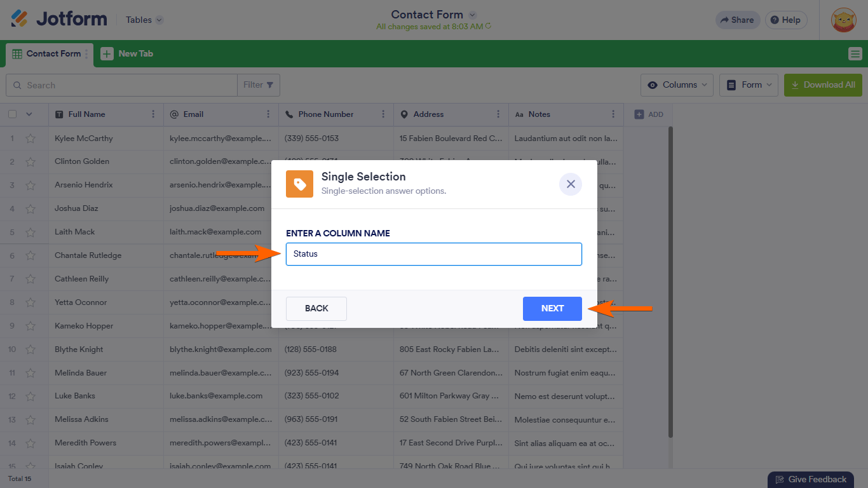Image resolution: width=868 pixels, height=488 pixels.
Task: Close the Single Selection dialog
Action: click(571, 184)
